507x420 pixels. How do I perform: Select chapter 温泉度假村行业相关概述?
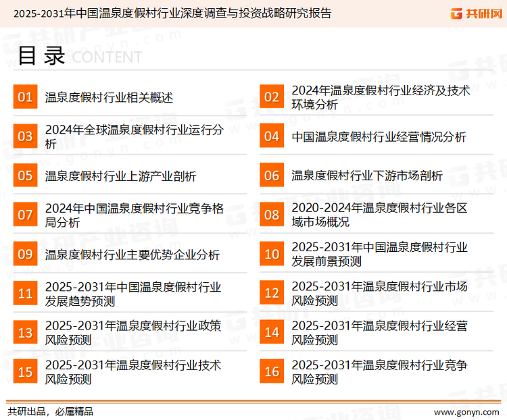pyautogui.click(x=109, y=97)
